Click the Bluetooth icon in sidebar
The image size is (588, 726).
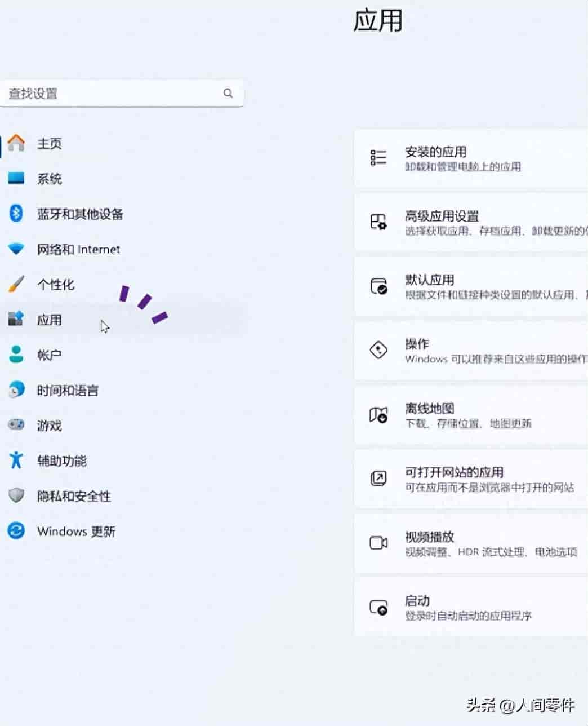pyautogui.click(x=16, y=214)
